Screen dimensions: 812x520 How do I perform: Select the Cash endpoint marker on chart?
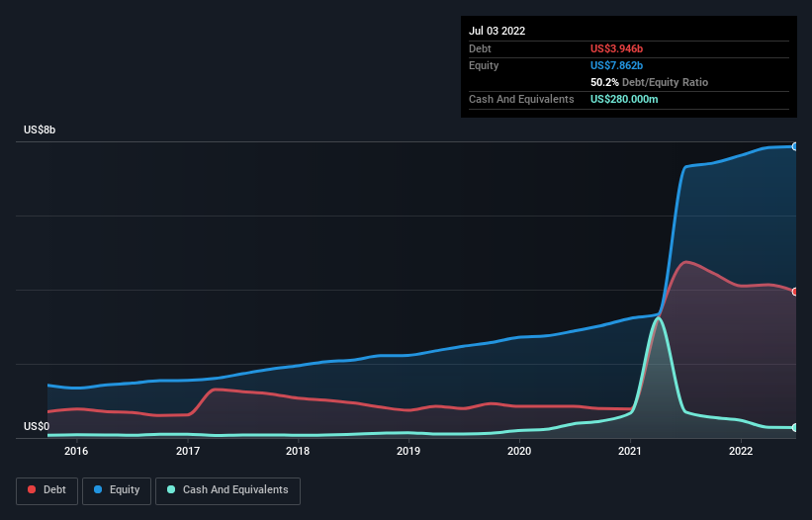795,427
